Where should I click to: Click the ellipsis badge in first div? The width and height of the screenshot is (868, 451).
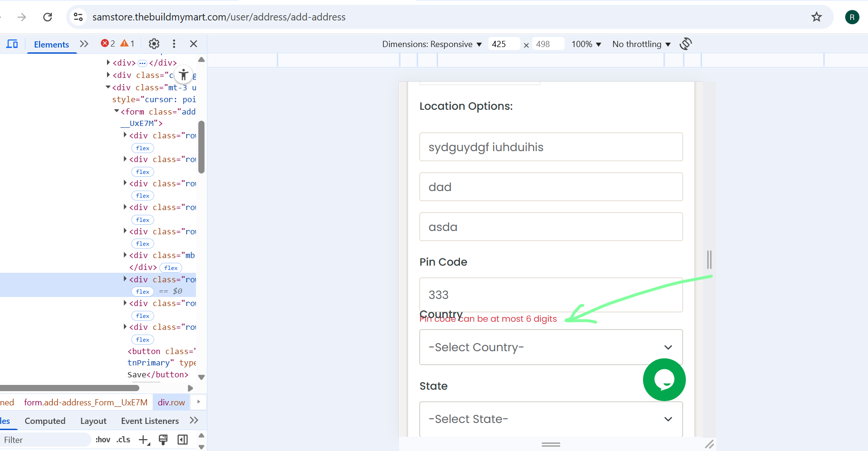(142, 63)
